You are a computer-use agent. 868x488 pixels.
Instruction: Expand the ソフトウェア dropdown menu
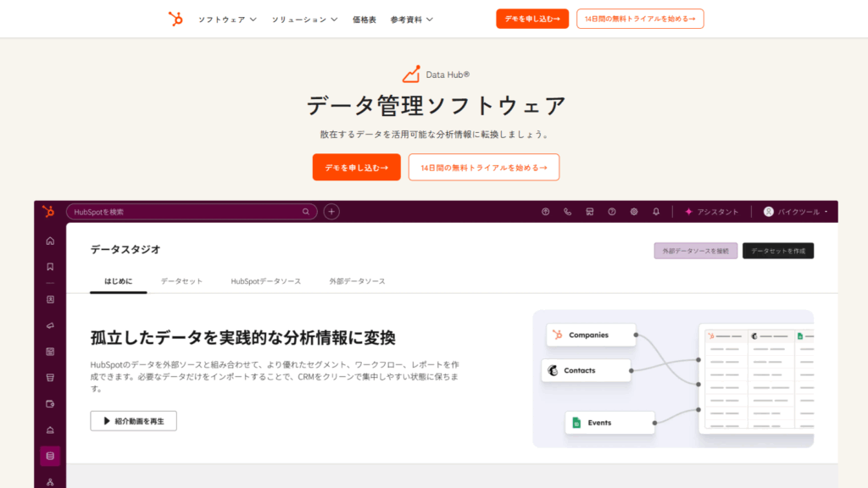[227, 19]
